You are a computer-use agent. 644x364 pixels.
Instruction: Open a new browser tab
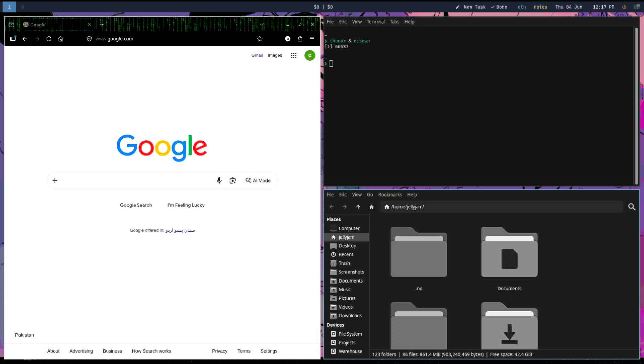click(102, 24)
